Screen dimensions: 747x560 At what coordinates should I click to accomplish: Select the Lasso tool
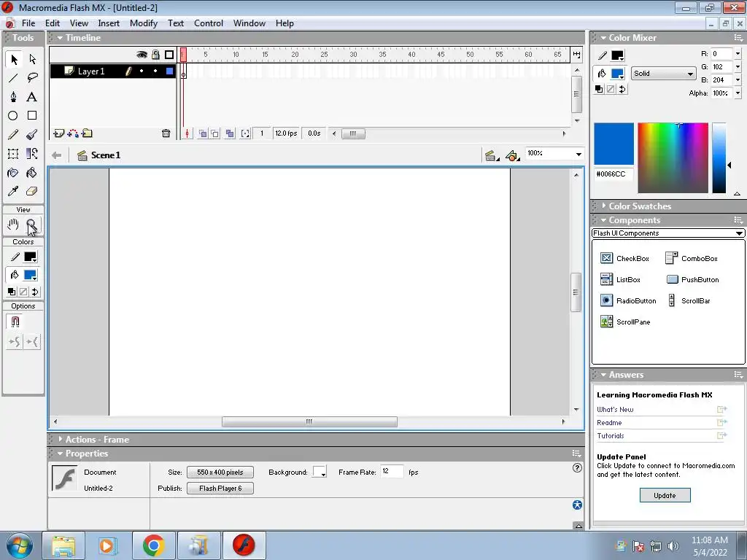tap(32, 78)
